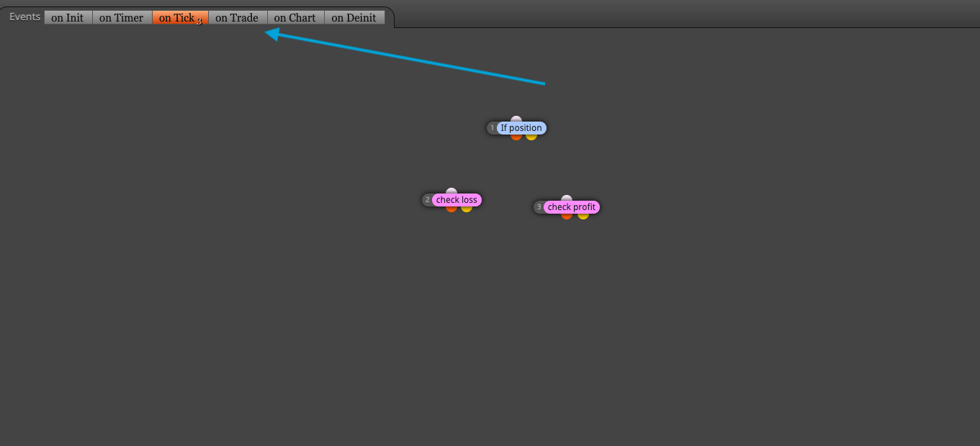Open the on Timer event tab

pyautogui.click(x=122, y=17)
